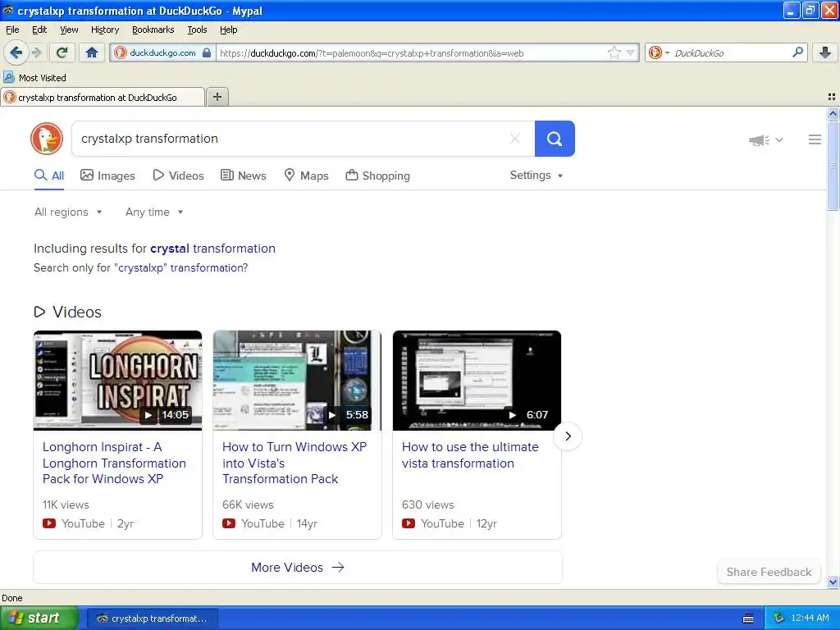Open the Downloads arrow button
Viewport: 840px width, 630px height.
coord(825,52)
